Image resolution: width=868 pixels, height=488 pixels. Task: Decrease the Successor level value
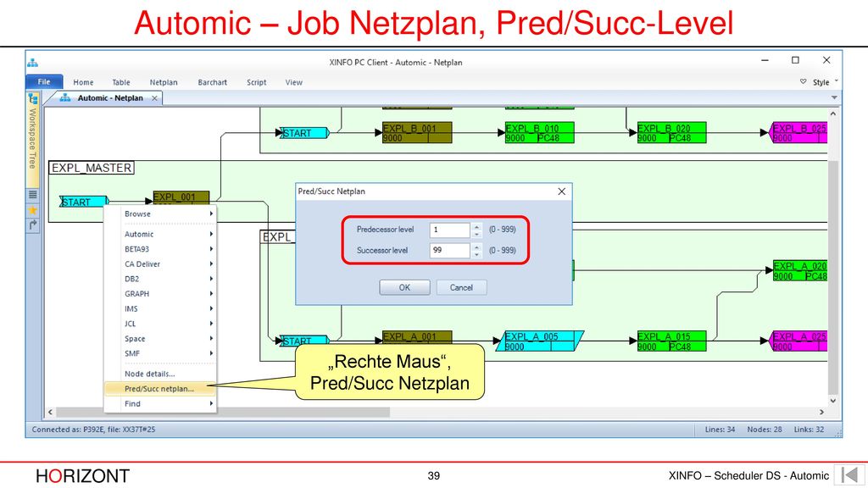(x=476, y=254)
